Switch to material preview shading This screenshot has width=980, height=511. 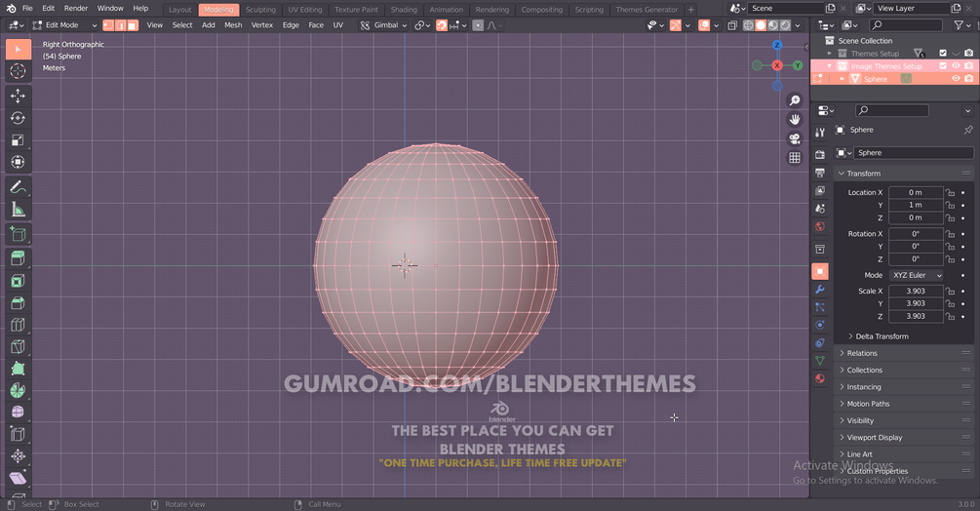pos(773,25)
